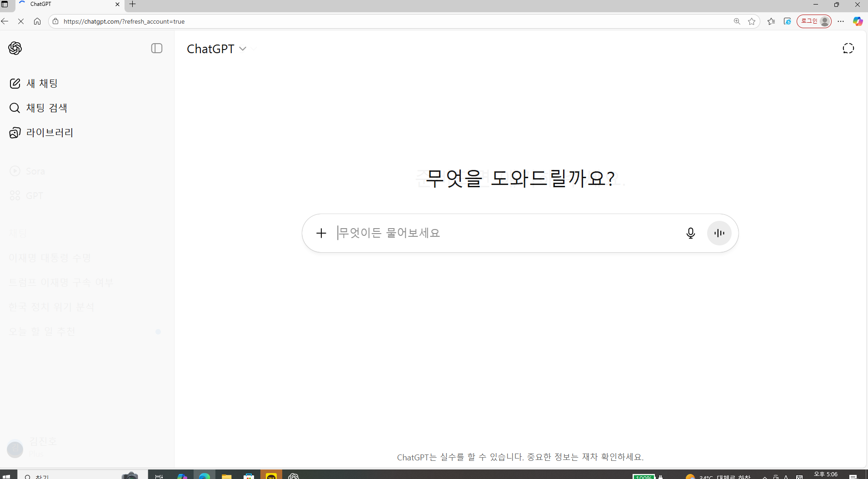Start voice mode with the waveform button

point(719,233)
